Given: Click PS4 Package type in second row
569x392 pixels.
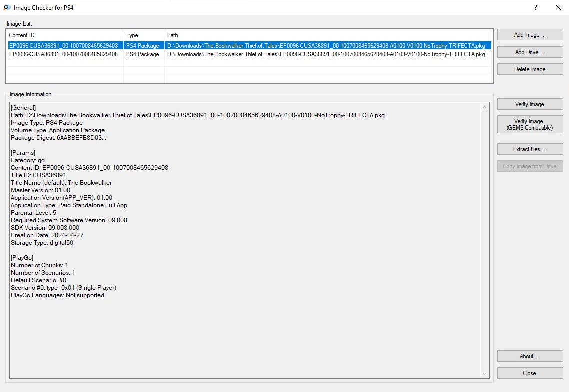Looking at the screenshot, I should 142,54.
